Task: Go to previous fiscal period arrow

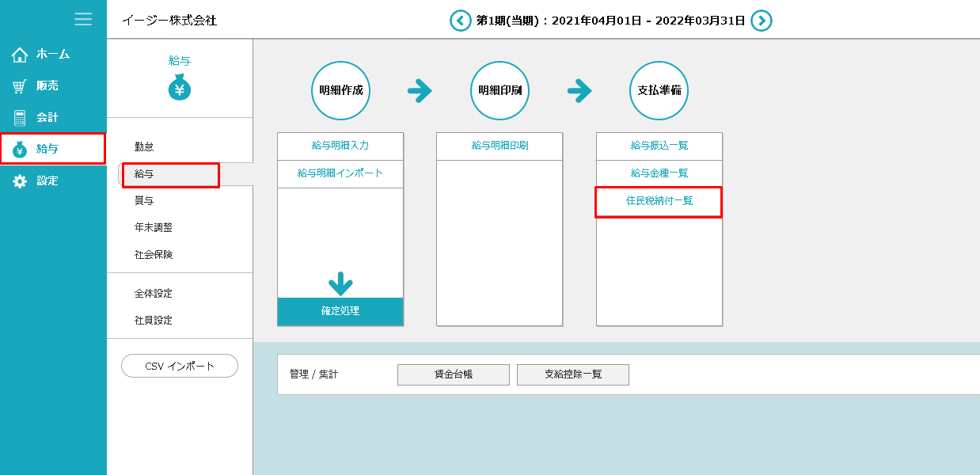Action: (460, 21)
